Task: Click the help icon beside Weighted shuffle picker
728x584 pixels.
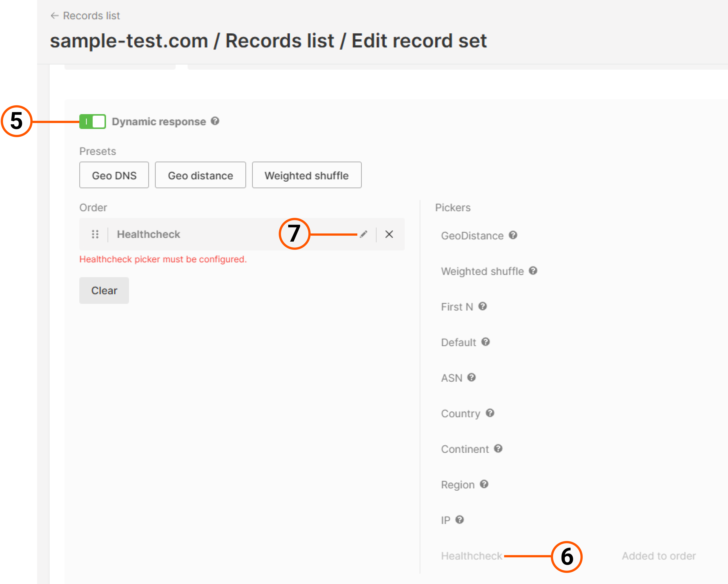Action: pyautogui.click(x=534, y=270)
